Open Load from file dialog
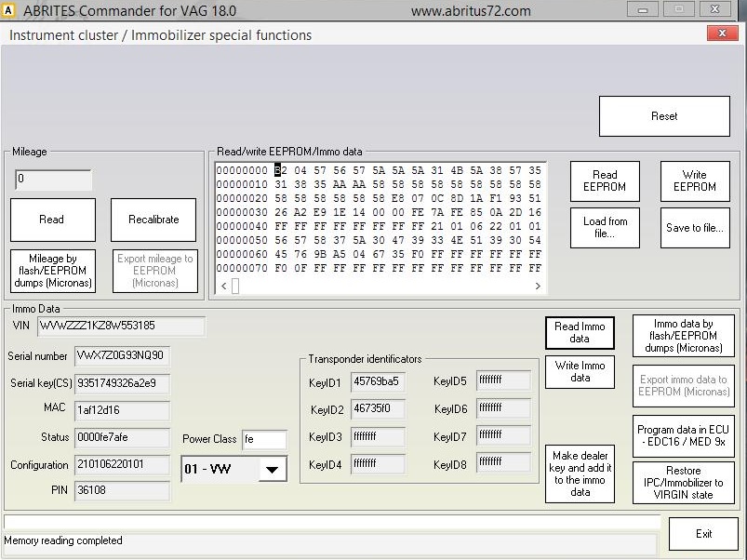The width and height of the screenshot is (747, 560). [605, 227]
